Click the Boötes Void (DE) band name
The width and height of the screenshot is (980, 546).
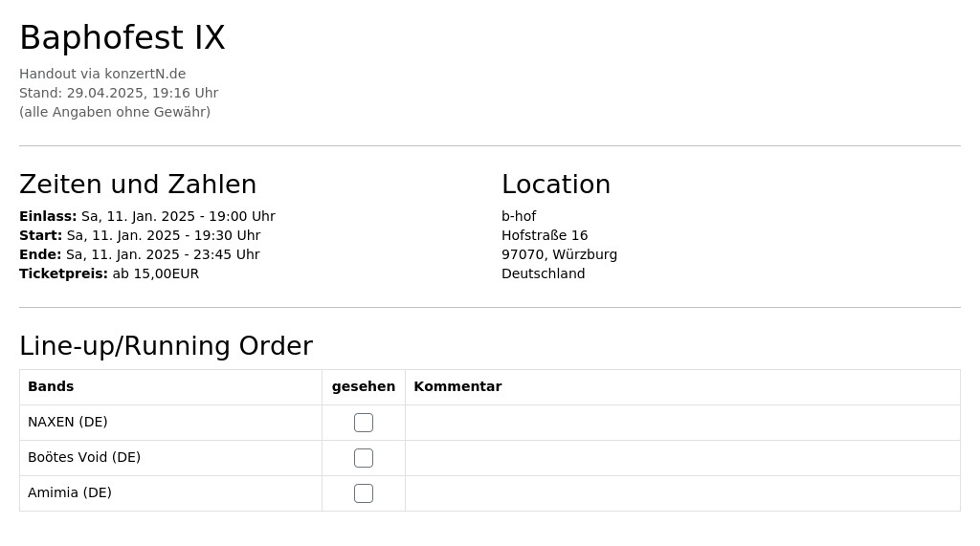pyautogui.click(x=84, y=457)
